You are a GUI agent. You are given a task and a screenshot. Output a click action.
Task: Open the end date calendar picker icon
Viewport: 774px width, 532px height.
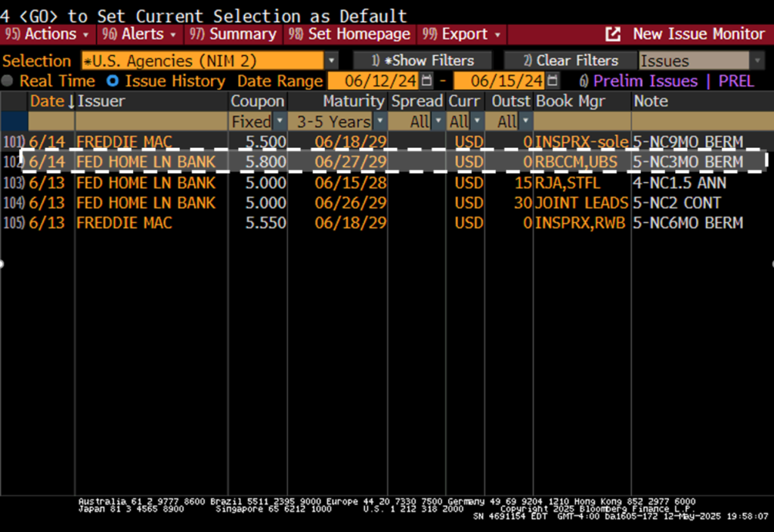click(553, 80)
